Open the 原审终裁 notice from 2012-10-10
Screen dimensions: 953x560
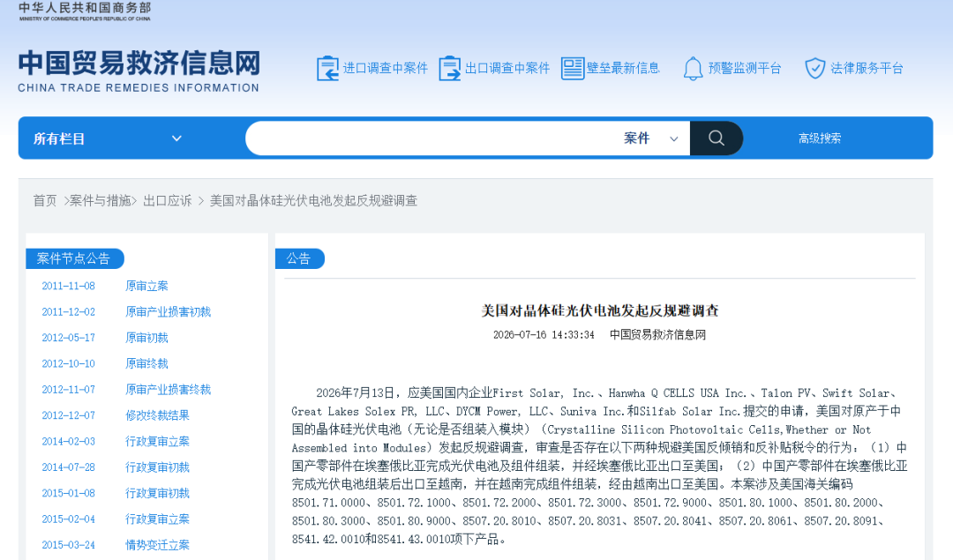click(x=146, y=364)
